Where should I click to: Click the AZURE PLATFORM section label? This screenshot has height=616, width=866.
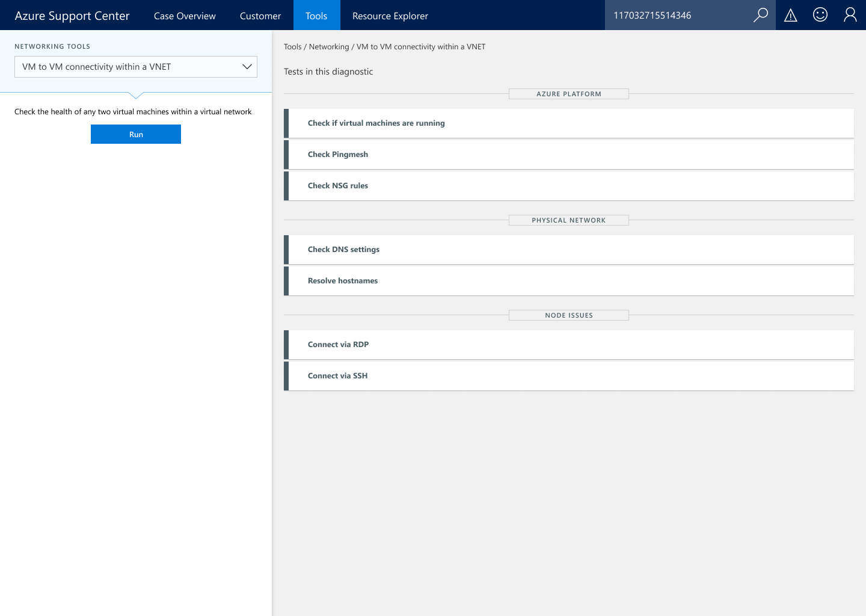[x=569, y=94]
